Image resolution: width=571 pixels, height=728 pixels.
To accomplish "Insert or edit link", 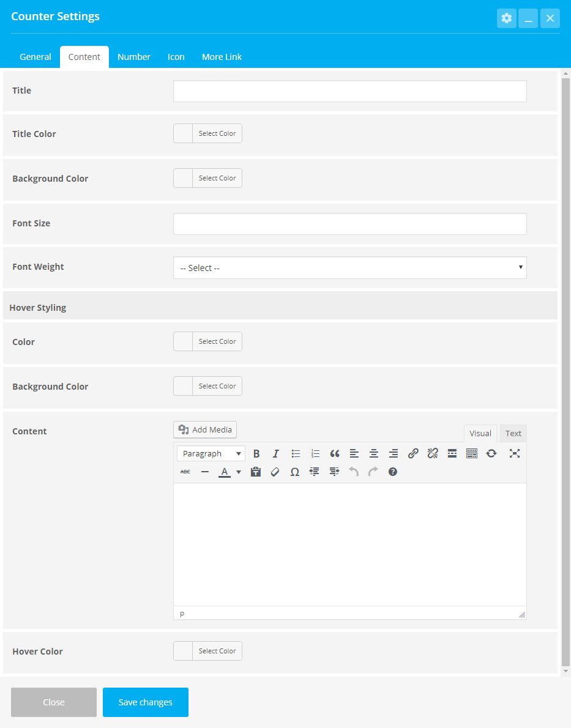I will (x=413, y=453).
